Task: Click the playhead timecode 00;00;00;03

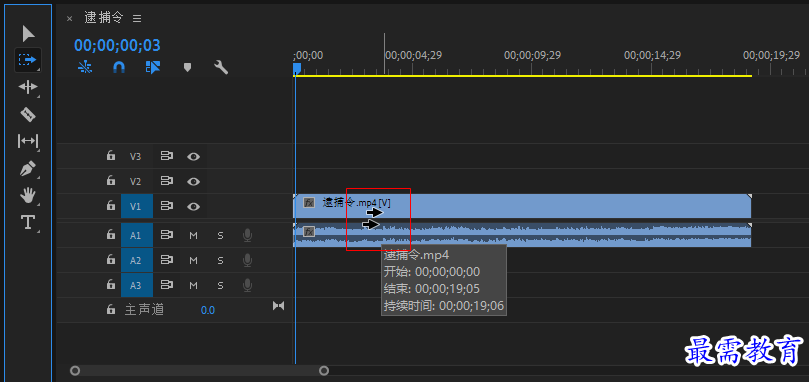Action: 117,45
